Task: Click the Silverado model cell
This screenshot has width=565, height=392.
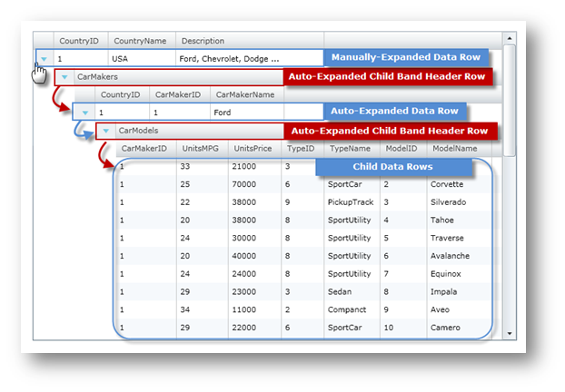Action: click(x=449, y=201)
